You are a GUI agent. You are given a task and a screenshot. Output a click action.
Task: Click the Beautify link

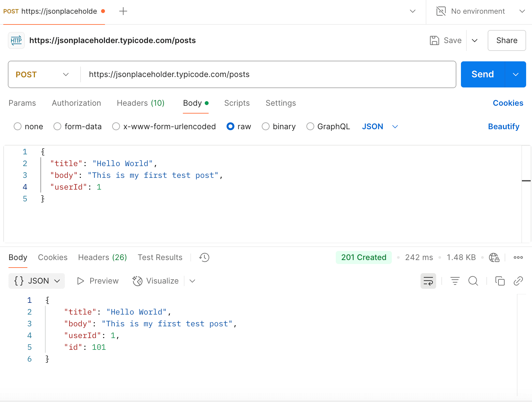click(503, 127)
